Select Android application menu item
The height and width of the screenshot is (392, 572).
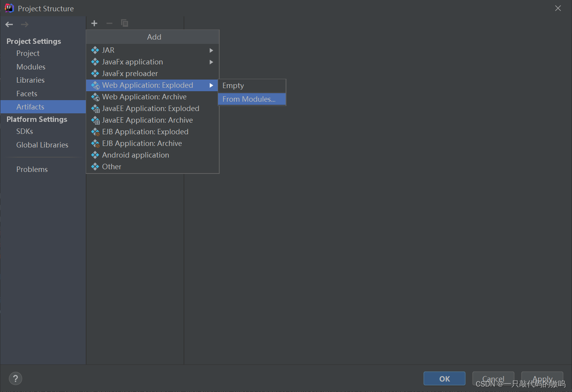153,155
